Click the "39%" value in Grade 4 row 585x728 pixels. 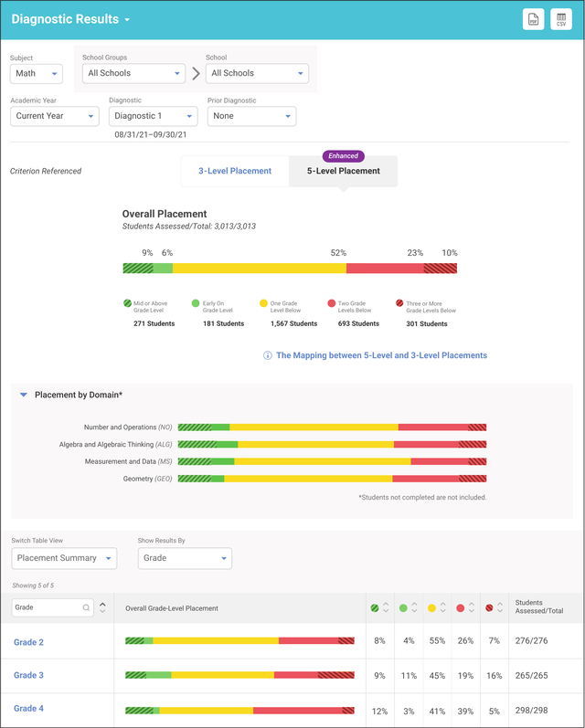pyautogui.click(x=465, y=711)
